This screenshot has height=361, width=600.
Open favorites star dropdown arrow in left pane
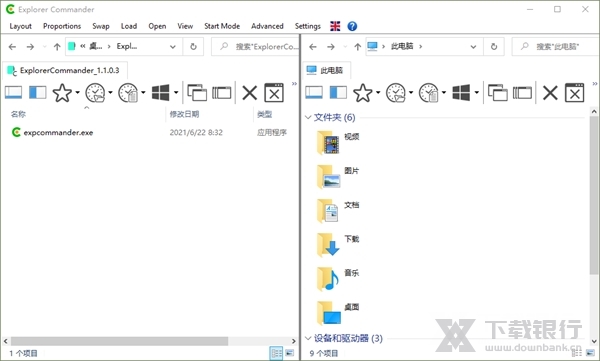(77, 93)
